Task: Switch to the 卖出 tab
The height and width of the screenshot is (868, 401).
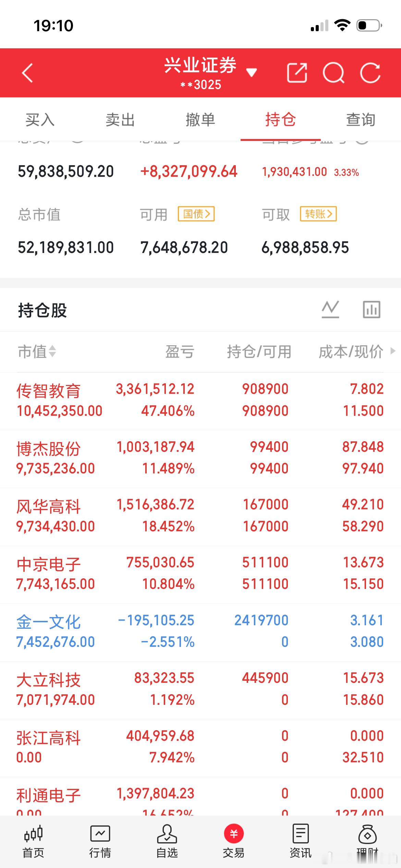Action: click(120, 120)
